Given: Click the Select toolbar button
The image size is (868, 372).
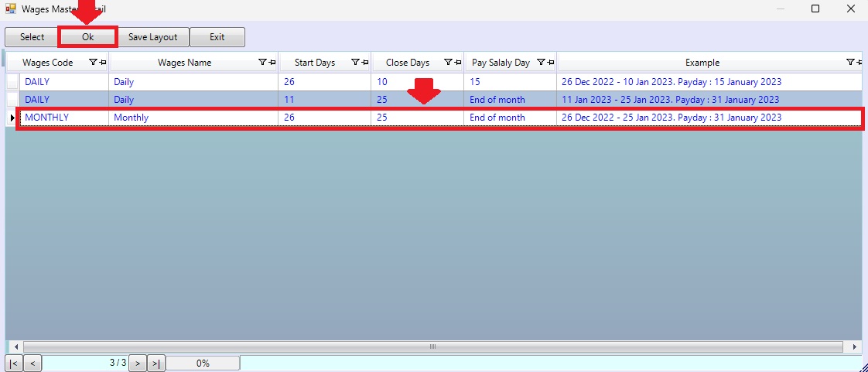Looking at the screenshot, I should [32, 37].
